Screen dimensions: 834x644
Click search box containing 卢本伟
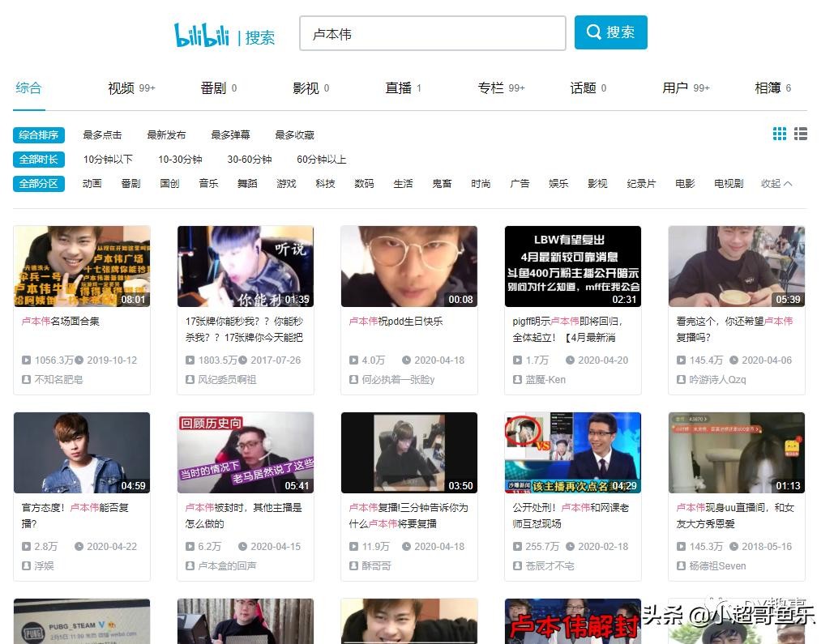click(432, 34)
